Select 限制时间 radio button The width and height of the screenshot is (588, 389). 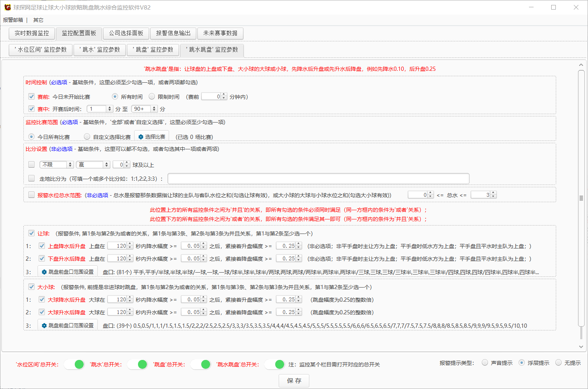(x=152, y=96)
